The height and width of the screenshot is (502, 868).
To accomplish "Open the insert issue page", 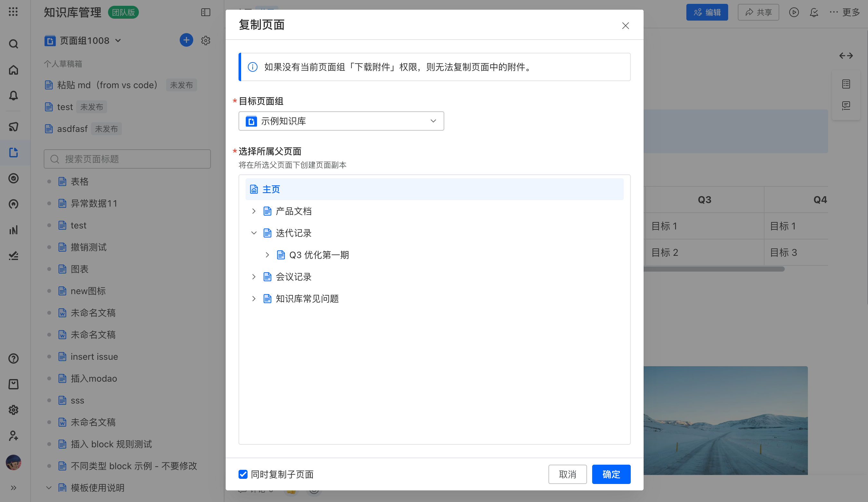I will click(94, 357).
